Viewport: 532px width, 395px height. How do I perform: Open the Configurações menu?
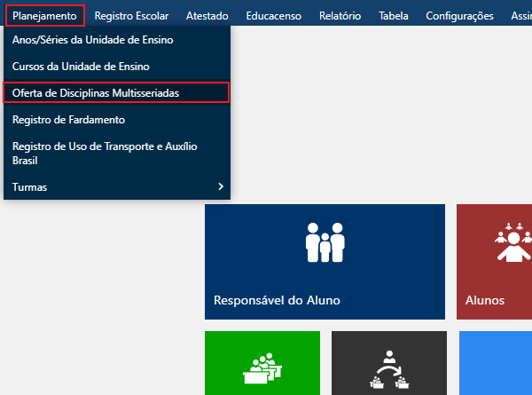(x=459, y=15)
